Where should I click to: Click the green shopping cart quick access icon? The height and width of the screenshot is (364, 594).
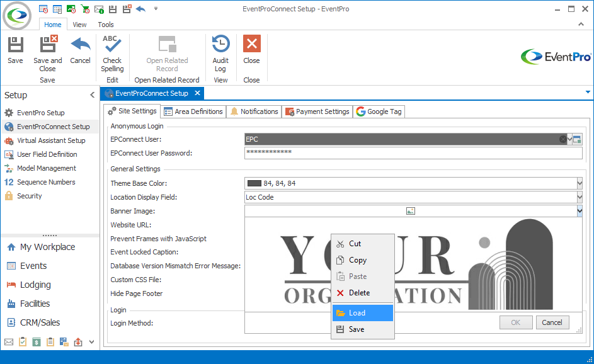coord(85,9)
